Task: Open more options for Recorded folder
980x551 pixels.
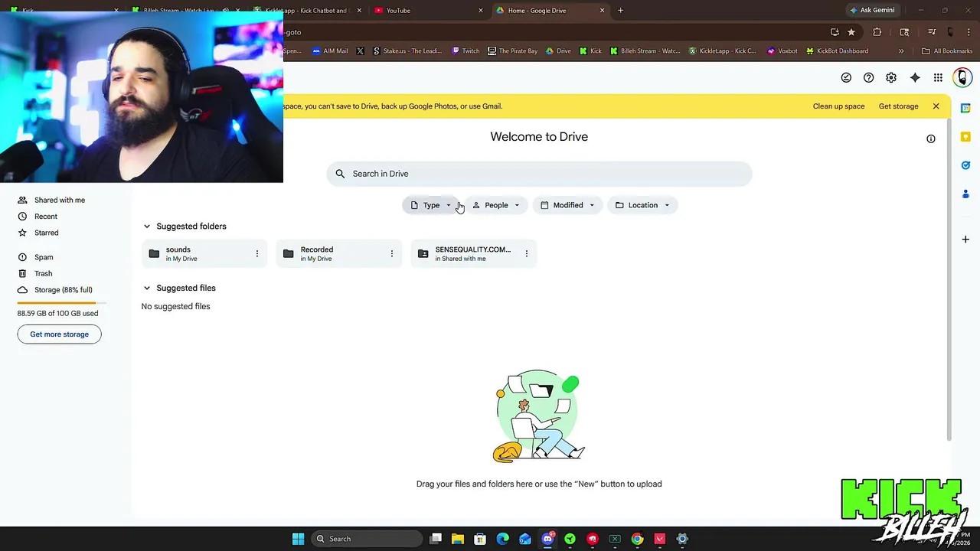Action: (392, 253)
